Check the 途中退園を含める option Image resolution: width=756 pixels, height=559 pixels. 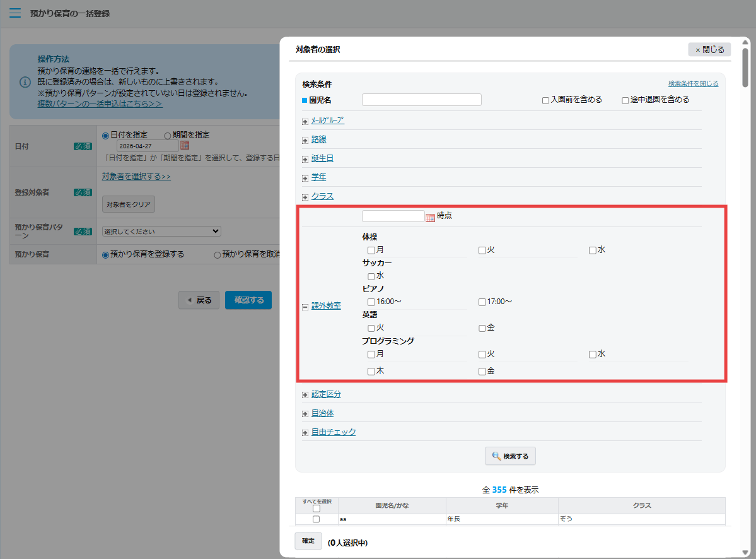point(625,99)
